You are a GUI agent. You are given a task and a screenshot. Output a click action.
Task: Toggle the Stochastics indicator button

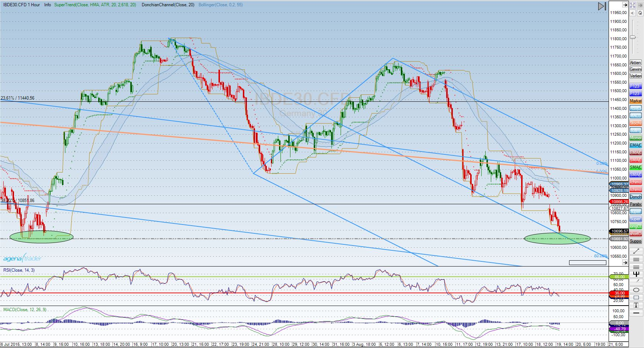636,123
